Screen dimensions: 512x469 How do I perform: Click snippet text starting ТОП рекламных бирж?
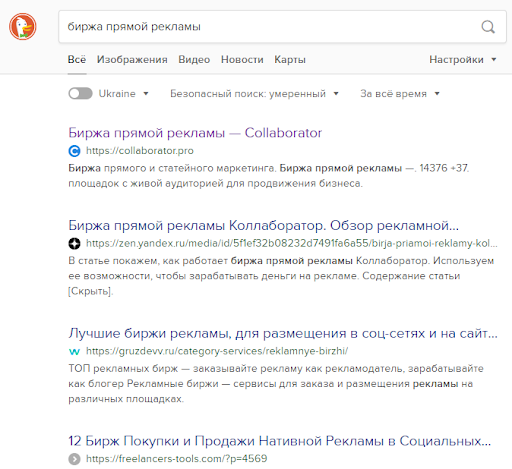click(x=276, y=384)
